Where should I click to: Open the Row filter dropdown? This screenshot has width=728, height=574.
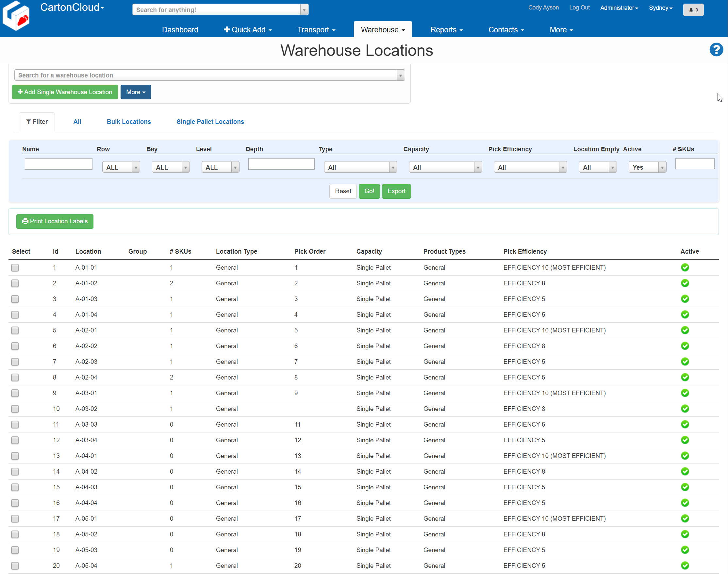[x=121, y=167]
